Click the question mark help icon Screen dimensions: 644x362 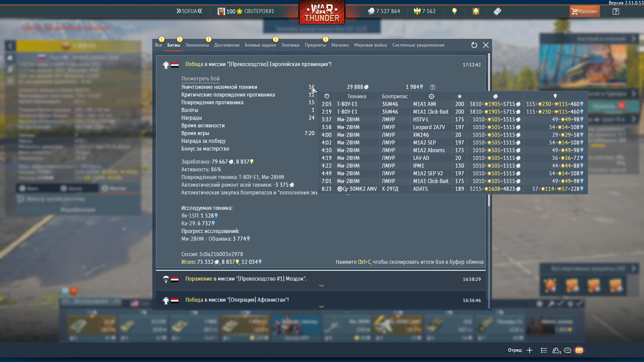click(x=615, y=11)
